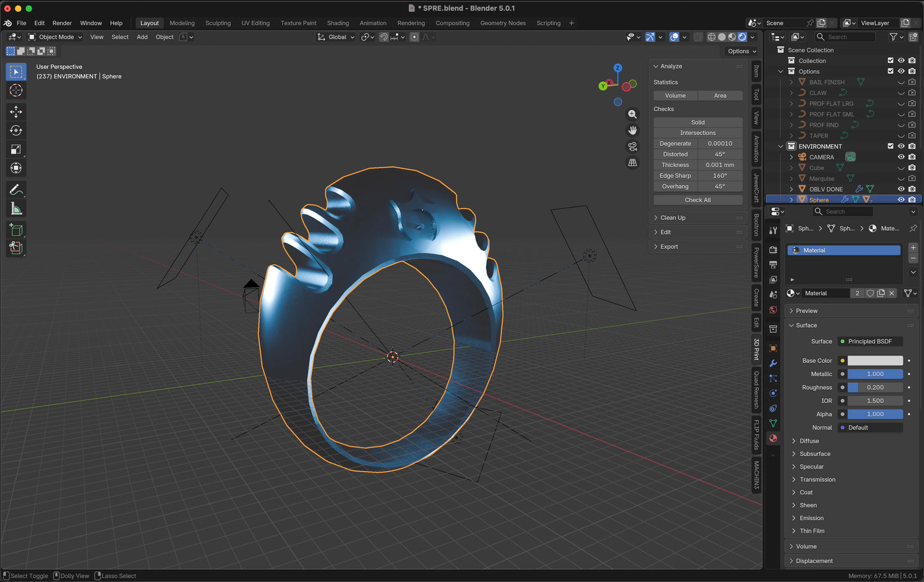Image resolution: width=924 pixels, height=582 pixels.
Task: Select the Add Cube tool
Action: (16, 230)
